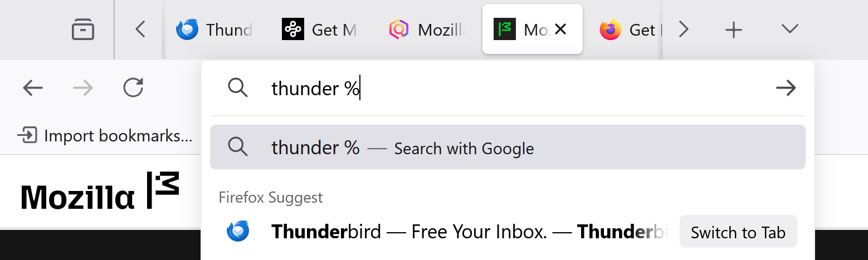Switch to the purple-icon Mozilla tab
This screenshot has height=260, width=868.
click(427, 30)
